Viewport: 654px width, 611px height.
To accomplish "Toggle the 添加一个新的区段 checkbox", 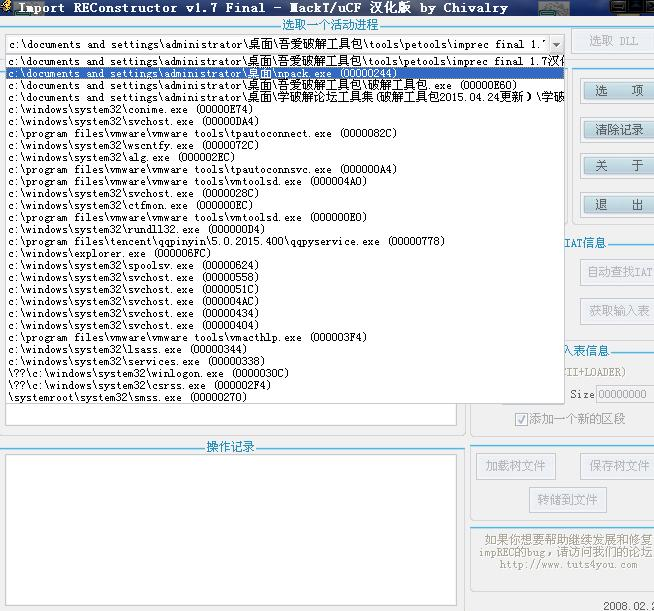I will (x=521, y=419).
